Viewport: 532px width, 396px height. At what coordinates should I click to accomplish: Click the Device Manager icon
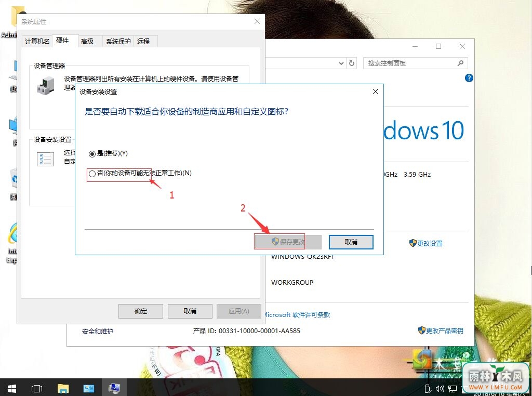point(46,86)
